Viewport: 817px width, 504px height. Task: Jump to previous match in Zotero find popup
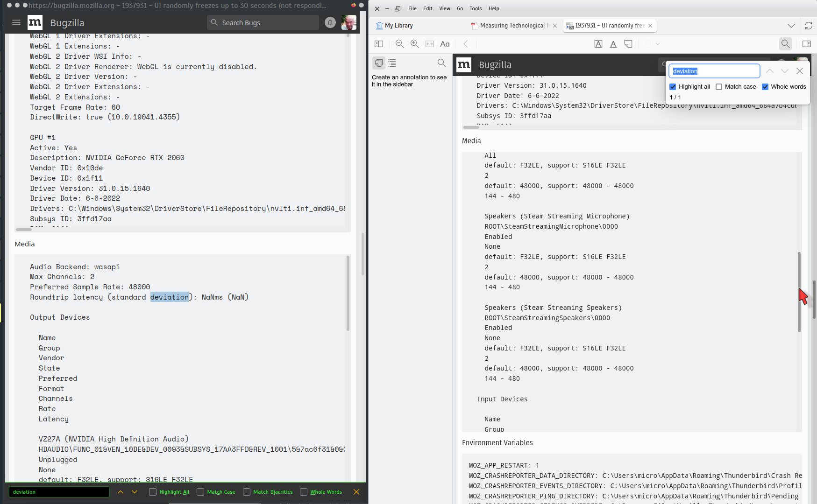(x=770, y=71)
